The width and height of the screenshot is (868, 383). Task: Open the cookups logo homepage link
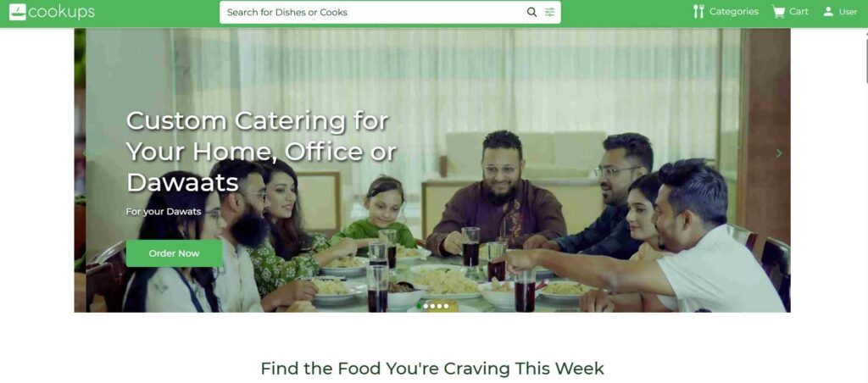tap(52, 12)
